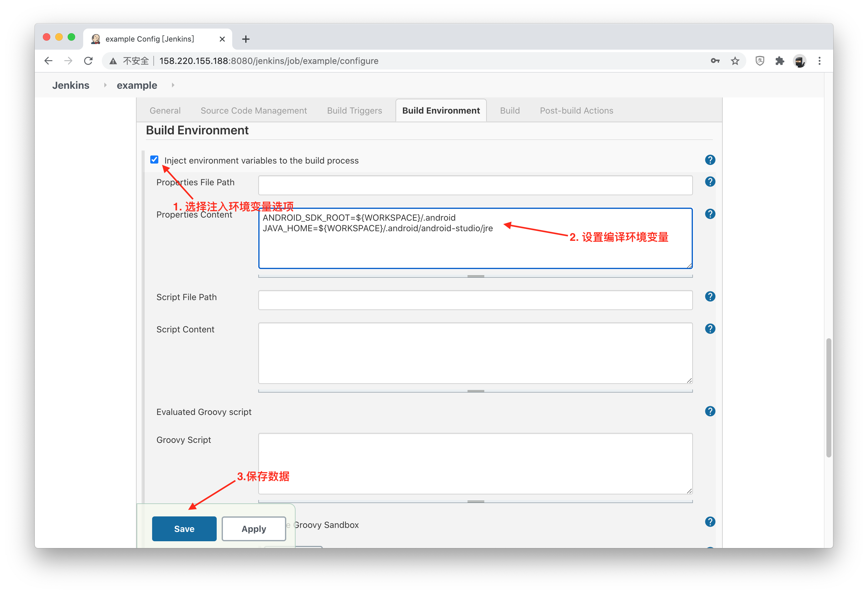Go to the example breadcrumb link
Viewport: 868px width, 594px height.
point(137,85)
